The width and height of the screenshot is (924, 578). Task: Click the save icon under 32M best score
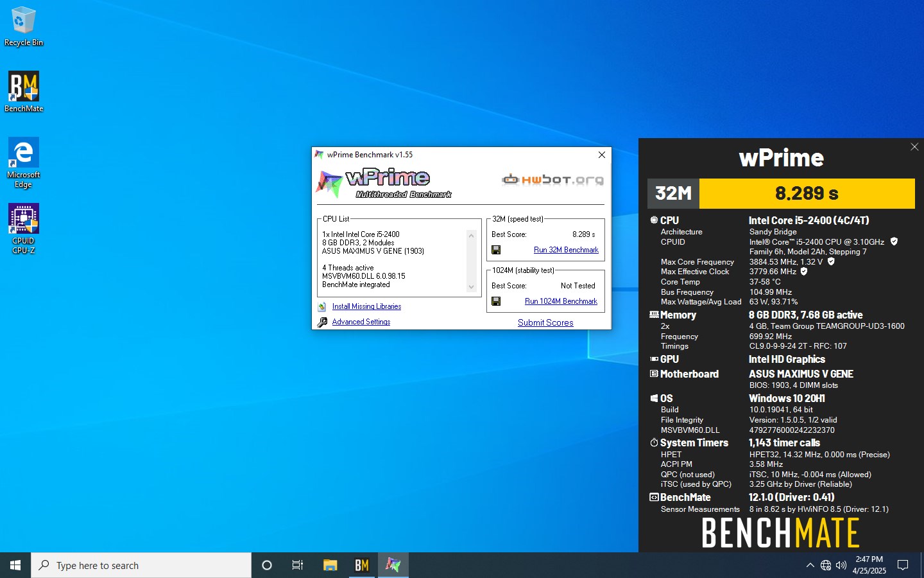[496, 250]
